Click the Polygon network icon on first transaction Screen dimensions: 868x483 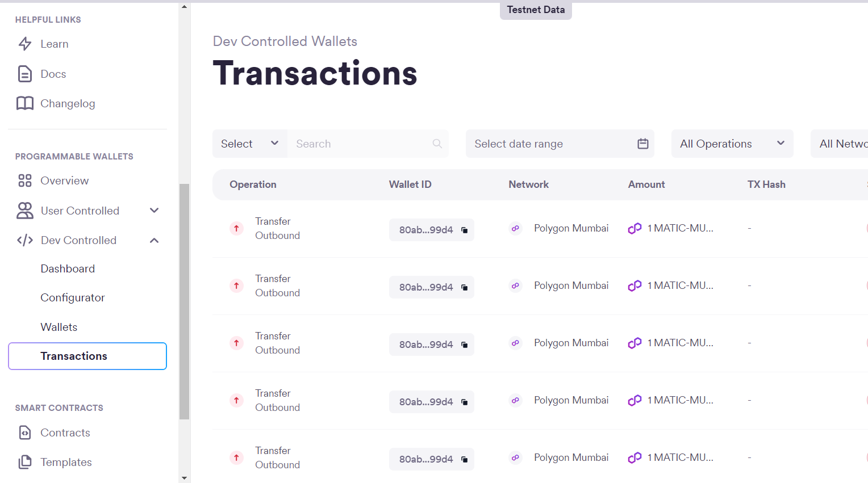[x=515, y=228]
